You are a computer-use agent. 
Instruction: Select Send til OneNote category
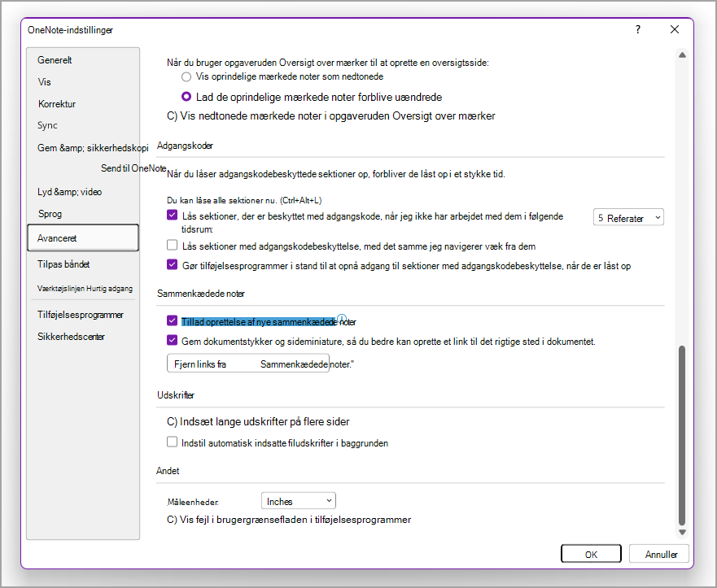pos(133,168)
